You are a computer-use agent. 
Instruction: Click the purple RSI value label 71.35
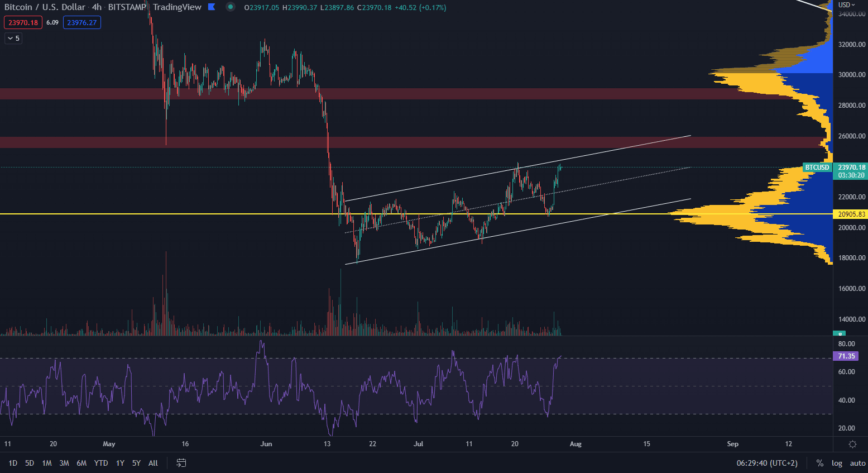[846, 356]
